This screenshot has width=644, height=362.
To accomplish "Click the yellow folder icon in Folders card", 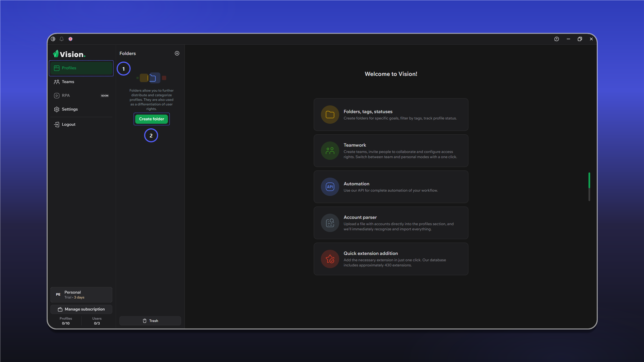I will pyautogui.click(x=330, y=115).
